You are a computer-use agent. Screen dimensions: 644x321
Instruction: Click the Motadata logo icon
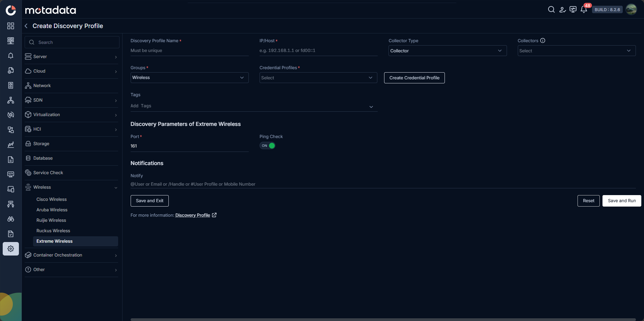pos(11,10)
